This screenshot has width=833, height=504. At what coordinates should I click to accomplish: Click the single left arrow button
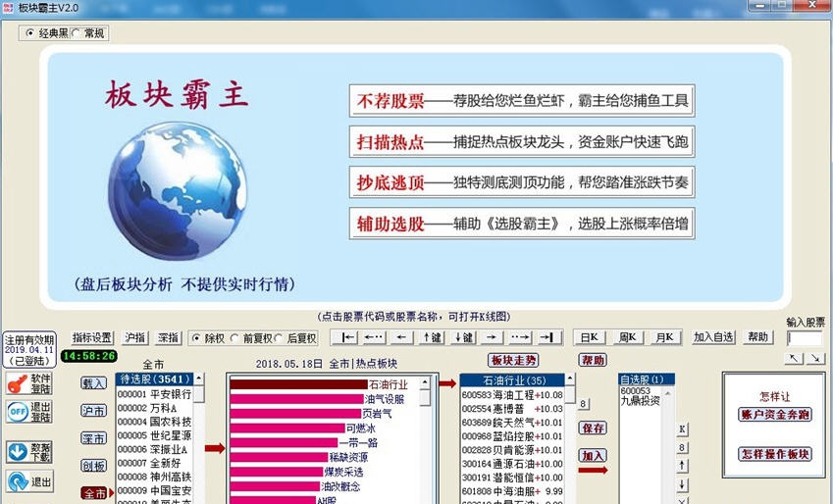pos(402,337)
